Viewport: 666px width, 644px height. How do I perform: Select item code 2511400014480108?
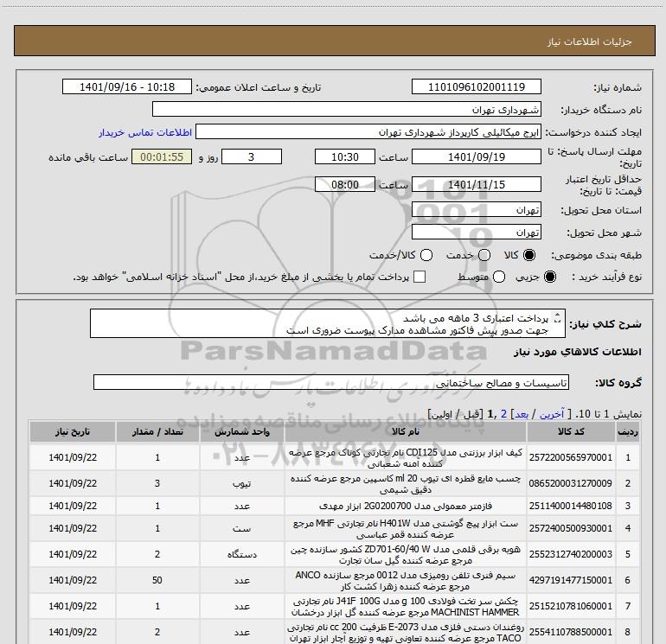coord(571,506)
